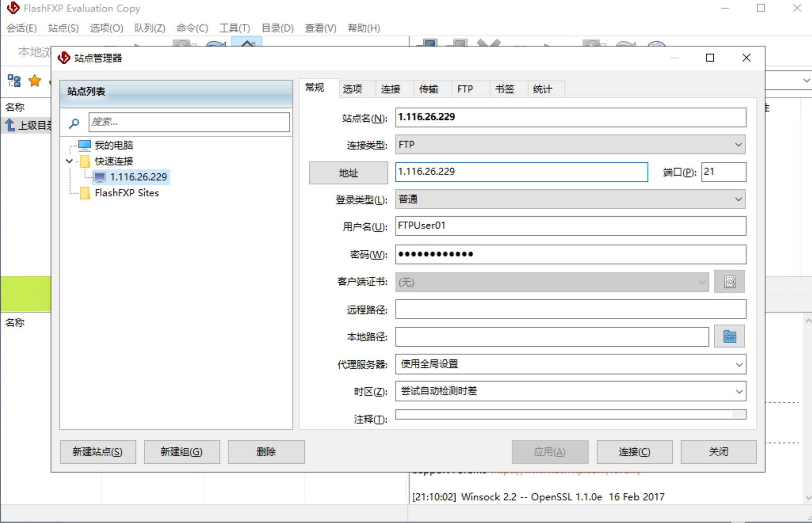Click the 删除 button

pyautogui.click(x=266, y=452)
